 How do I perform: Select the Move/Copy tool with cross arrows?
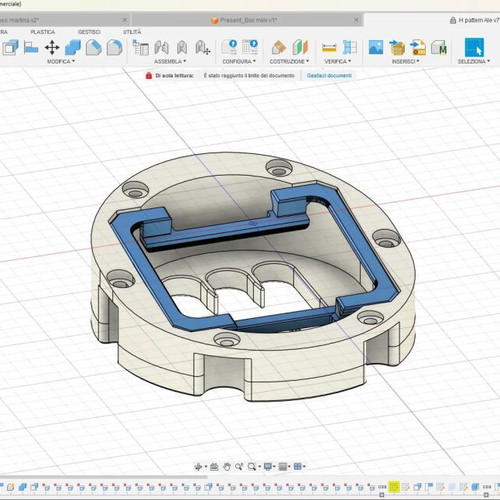(52, 47)
